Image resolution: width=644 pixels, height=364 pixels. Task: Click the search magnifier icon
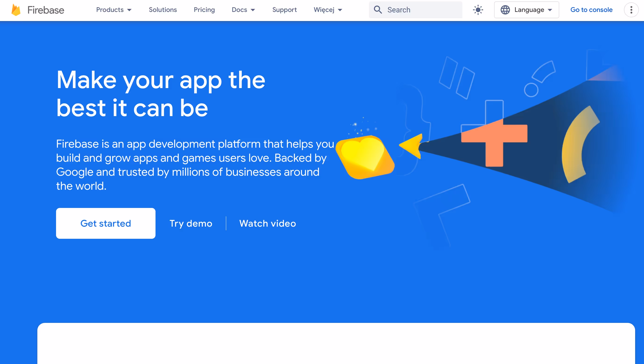point(378,10)
